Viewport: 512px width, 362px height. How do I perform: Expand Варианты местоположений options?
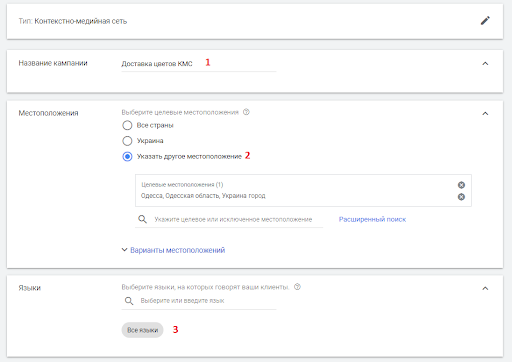173,250
